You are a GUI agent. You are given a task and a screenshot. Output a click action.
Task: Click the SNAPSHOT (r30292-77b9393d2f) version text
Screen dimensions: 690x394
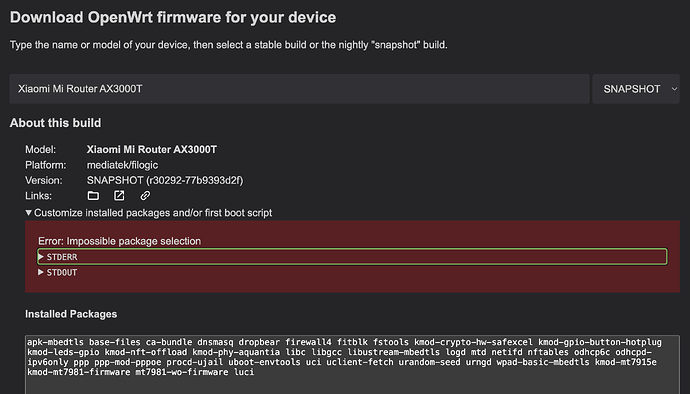coord(165,180)
